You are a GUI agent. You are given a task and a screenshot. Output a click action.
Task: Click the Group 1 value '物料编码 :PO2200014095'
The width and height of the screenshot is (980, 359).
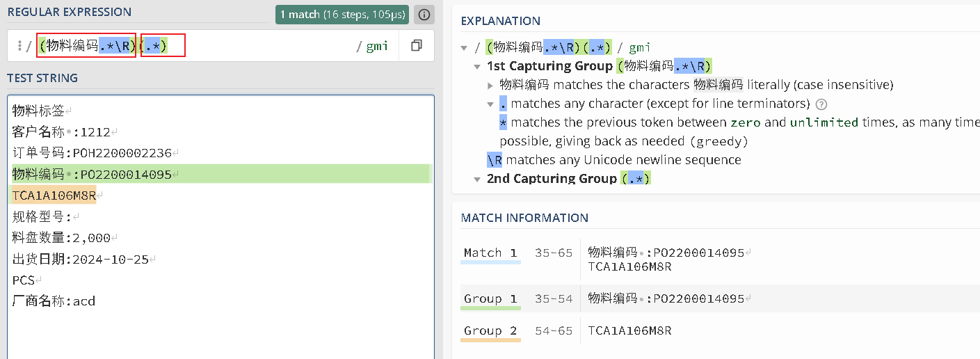coord(669,298)
